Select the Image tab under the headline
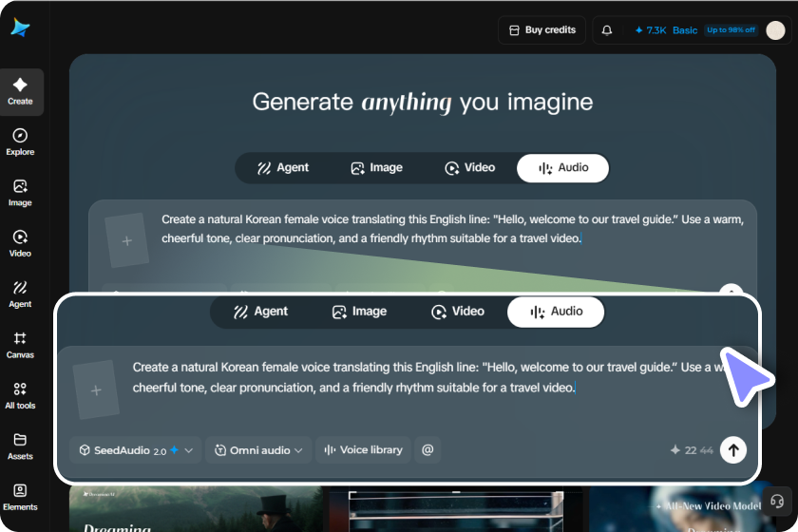 (x=376, y=168)
